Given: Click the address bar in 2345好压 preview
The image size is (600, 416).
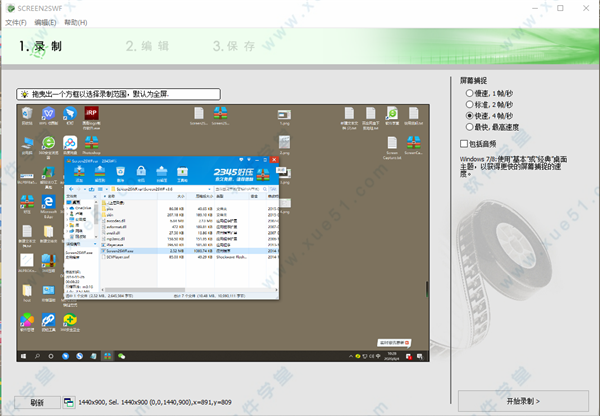Looking at the screenshot, I should click(x=161, y=189).
